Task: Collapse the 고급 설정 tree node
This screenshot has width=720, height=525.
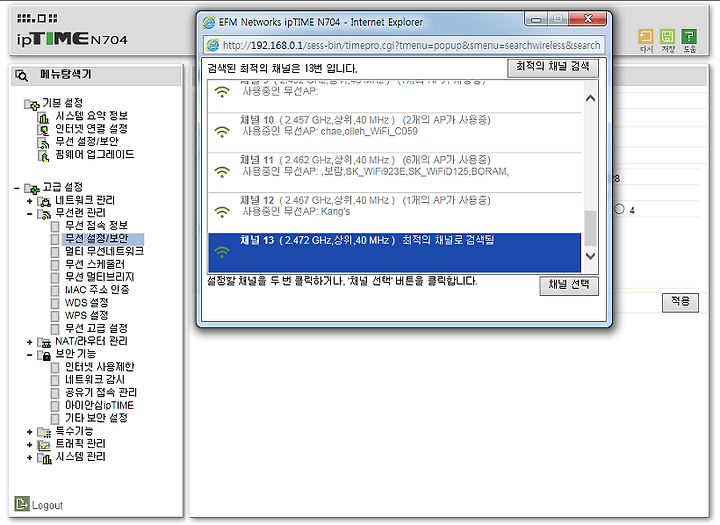Action: click(17, 188)
